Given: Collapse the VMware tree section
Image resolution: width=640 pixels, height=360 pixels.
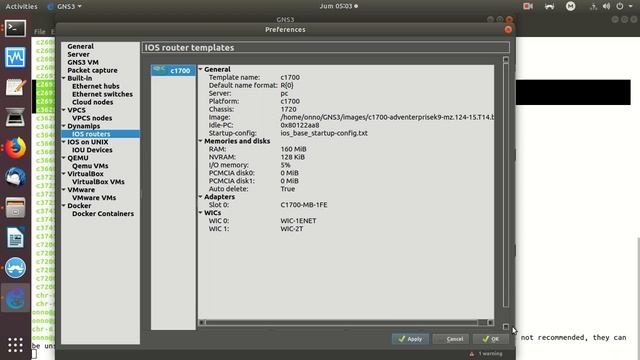Looking at the screenshot, I should (x=64, y=189).
